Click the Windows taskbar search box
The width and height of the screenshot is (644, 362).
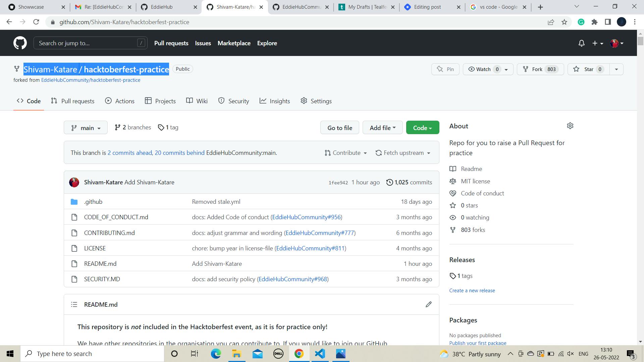[x=92, y=354]
